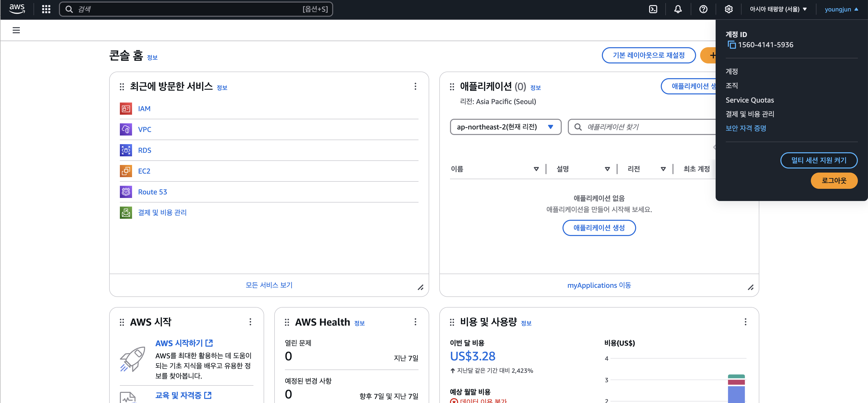Launch CloudShell from the top bar
This screenshot has height=403, width=868.
[653, 9]
